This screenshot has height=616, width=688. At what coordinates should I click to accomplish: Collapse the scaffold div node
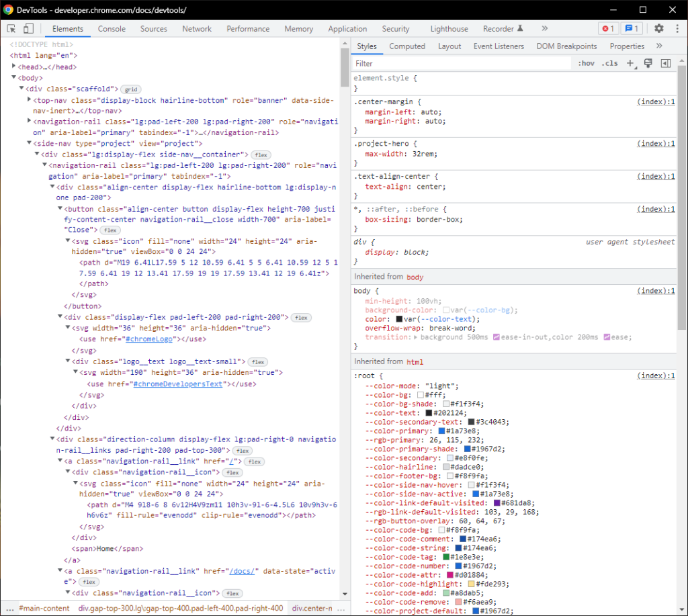[x=21, y=89]
